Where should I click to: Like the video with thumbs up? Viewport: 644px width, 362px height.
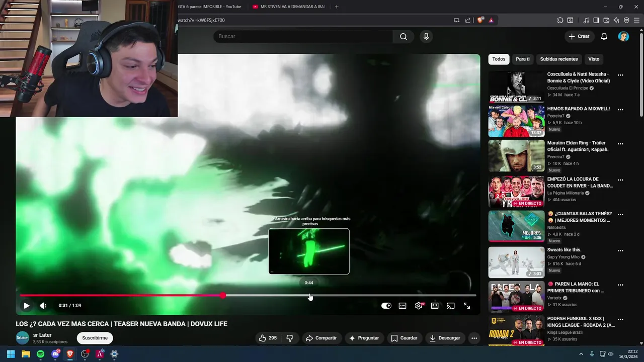tap(268, 338)
